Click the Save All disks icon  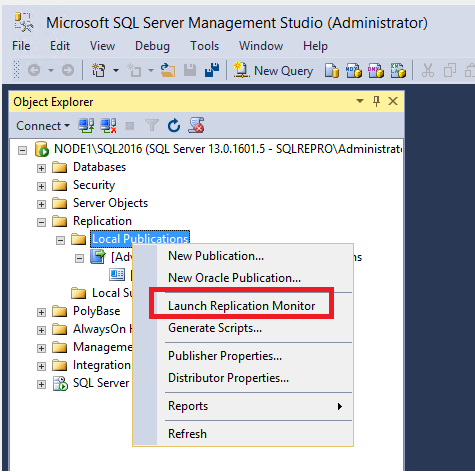[x=212, y=70]
